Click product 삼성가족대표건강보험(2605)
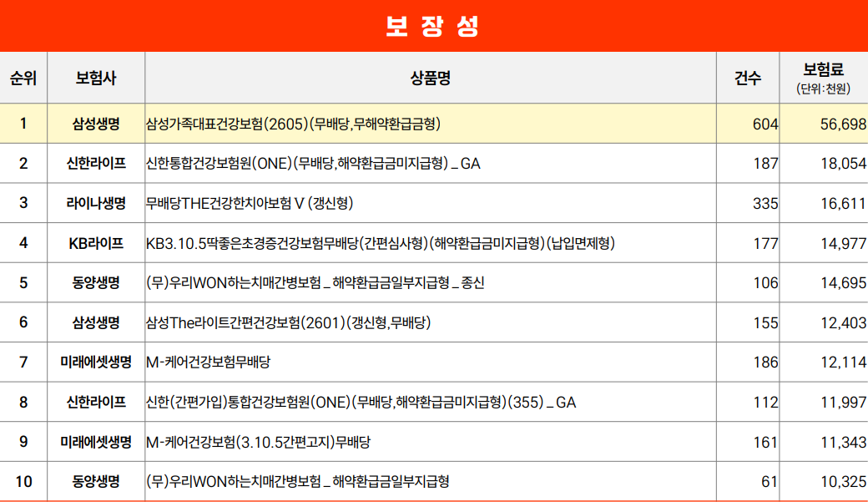 pyautogui.click(x=294, y=124)
